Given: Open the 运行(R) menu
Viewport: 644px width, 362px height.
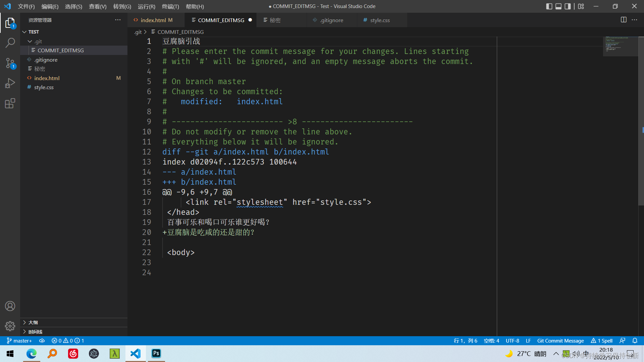Looking at the screenshot, I should [147, 6].
